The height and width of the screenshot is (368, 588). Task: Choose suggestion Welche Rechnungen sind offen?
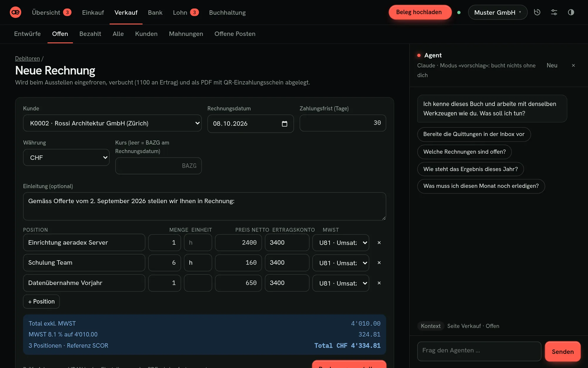coord(464,152)
